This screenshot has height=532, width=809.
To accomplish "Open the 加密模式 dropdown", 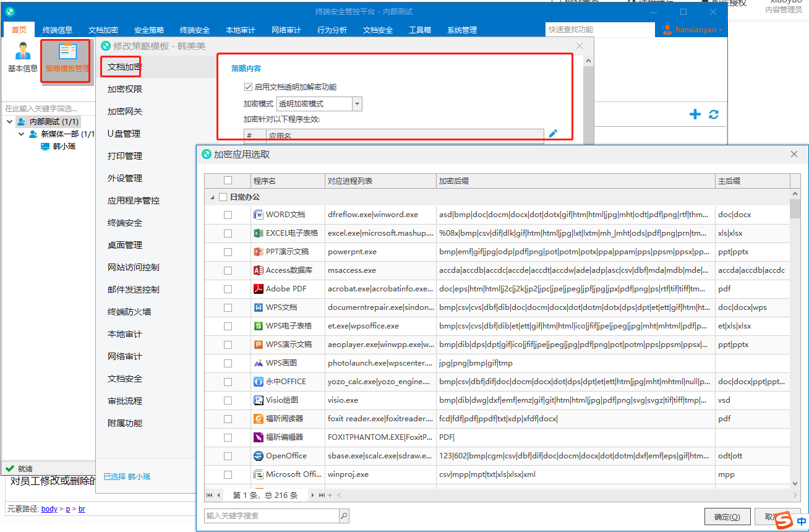I will point(357,104).
